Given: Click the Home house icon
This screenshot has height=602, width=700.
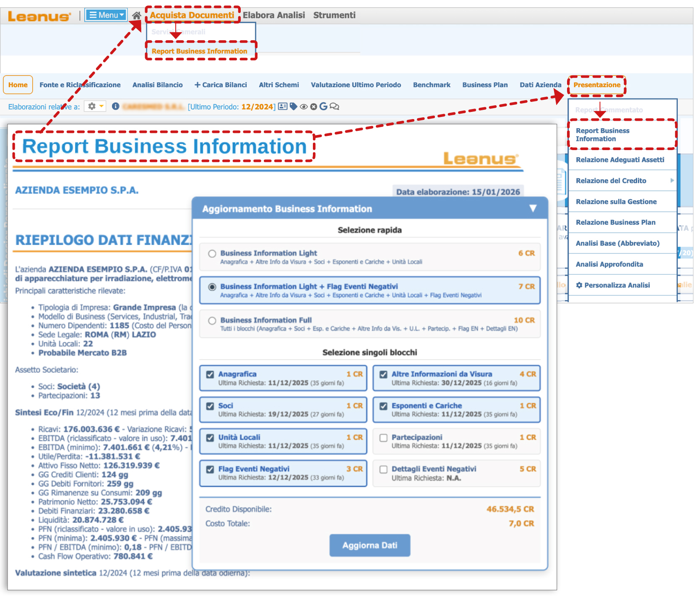Looking at the screenshot, I should tap(136, 16).
